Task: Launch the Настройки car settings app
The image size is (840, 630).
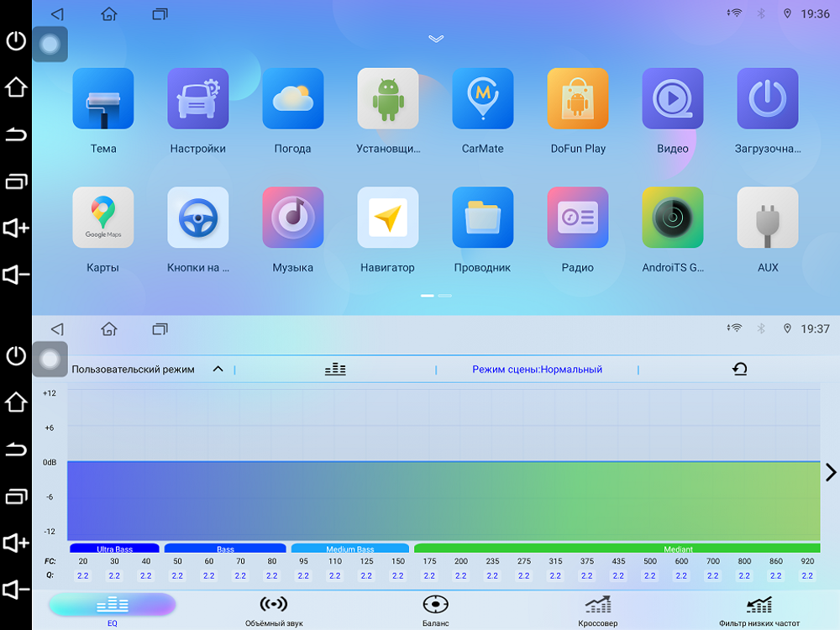Action: coord(198,99)
